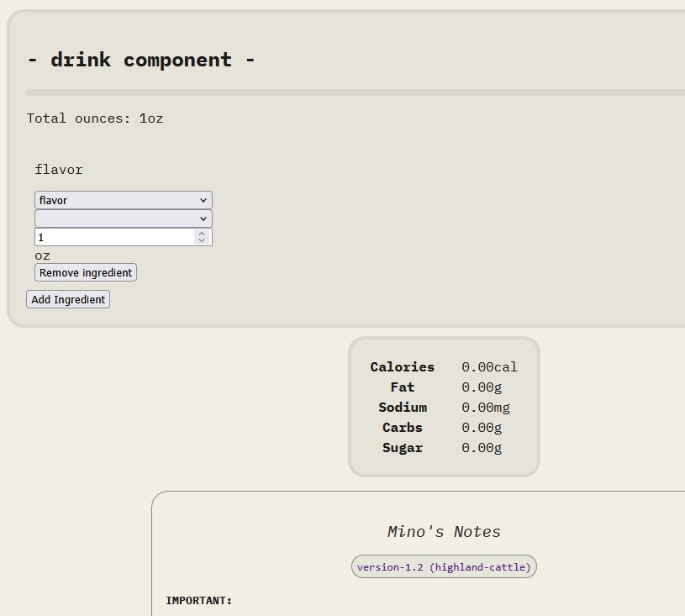Open the version-1.2 (highland-cattle) link
Viewport: 685px width, 616px height.
[444, 567]
